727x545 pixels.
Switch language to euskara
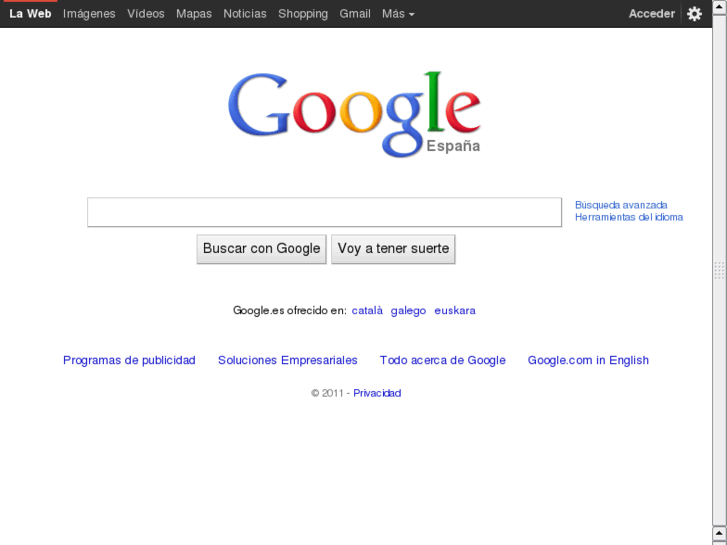455,310
